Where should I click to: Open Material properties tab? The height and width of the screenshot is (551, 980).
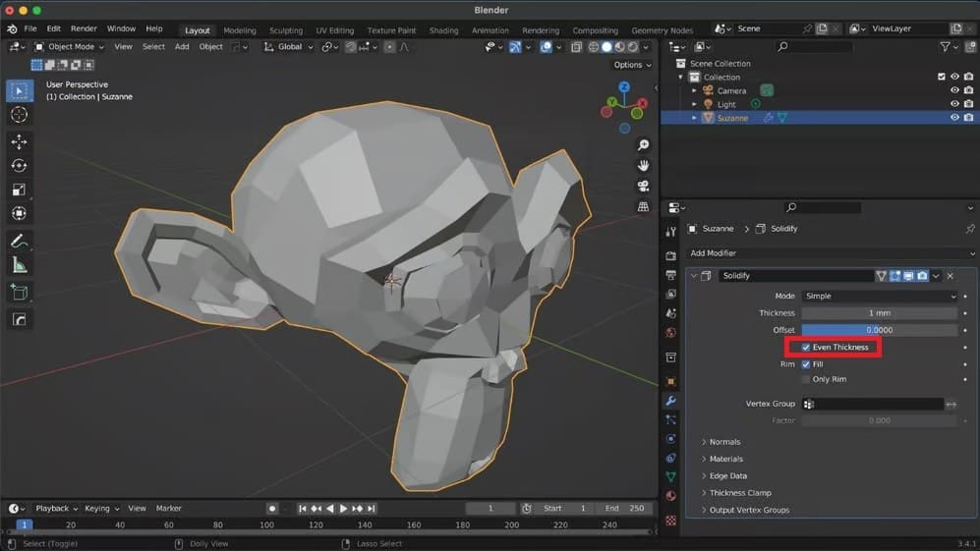coord(670,496)
